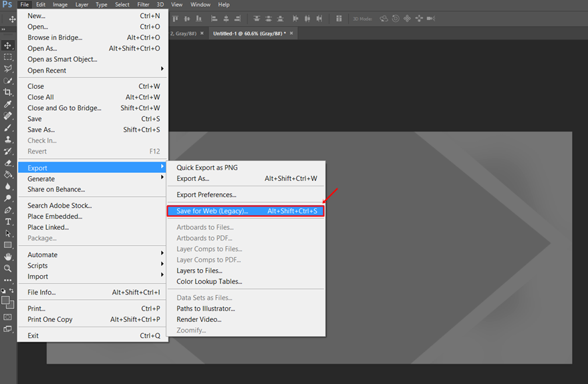This screenshot has height=384, width=588.
Task: Open the Filter menu
Action: point(143,5)
